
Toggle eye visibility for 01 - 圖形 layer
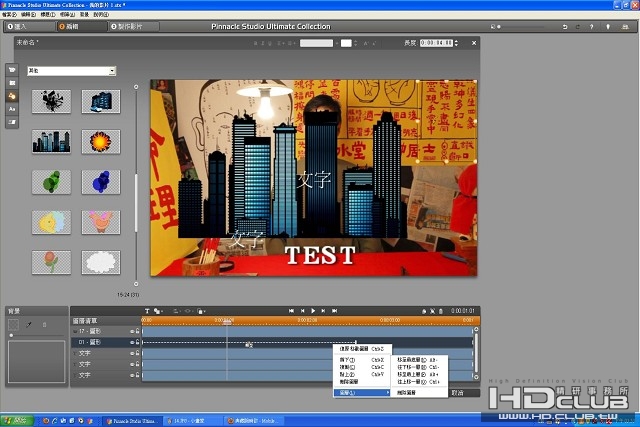pyautogui.click(x=132, y=342)
